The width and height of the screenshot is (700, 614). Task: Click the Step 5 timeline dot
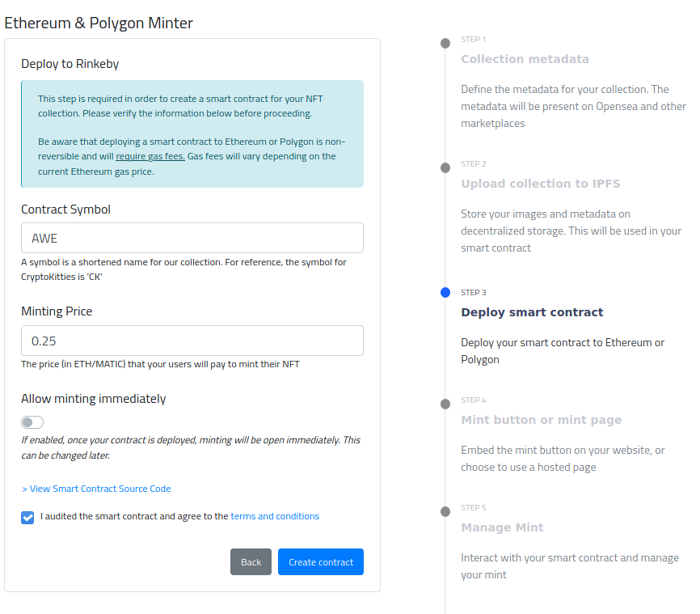tap(445, 511)
